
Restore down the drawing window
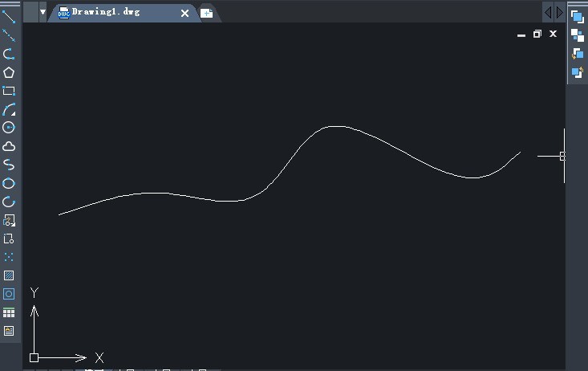tap(537, 35)
